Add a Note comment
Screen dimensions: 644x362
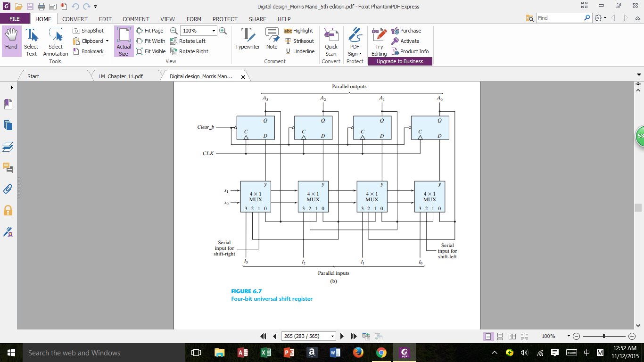point(272,39)
